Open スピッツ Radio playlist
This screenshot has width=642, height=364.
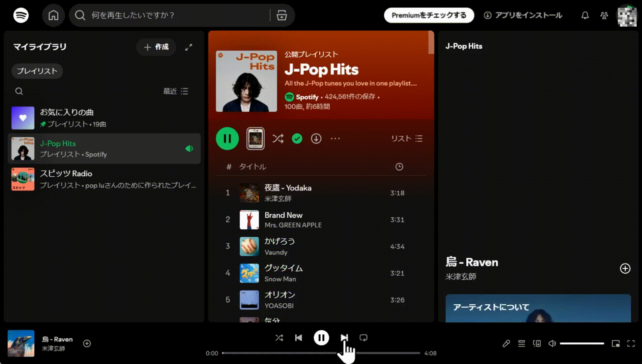pyautogui.click(x=104, y=179)
